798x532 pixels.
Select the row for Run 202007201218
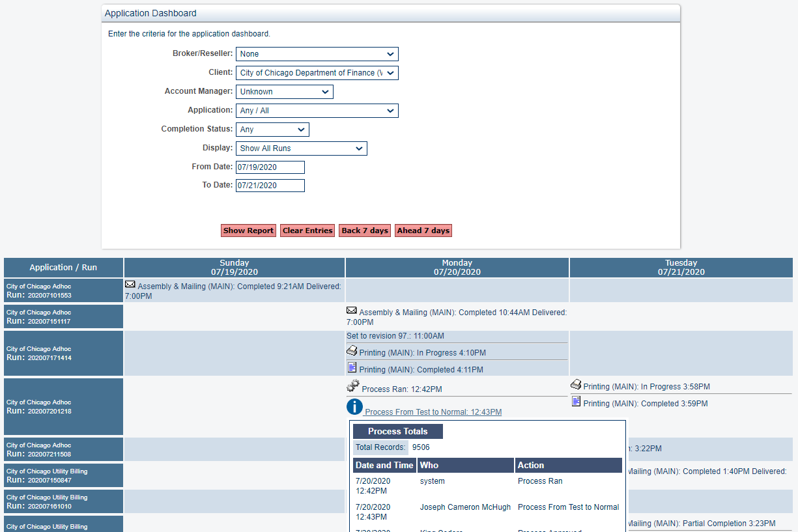63,406
